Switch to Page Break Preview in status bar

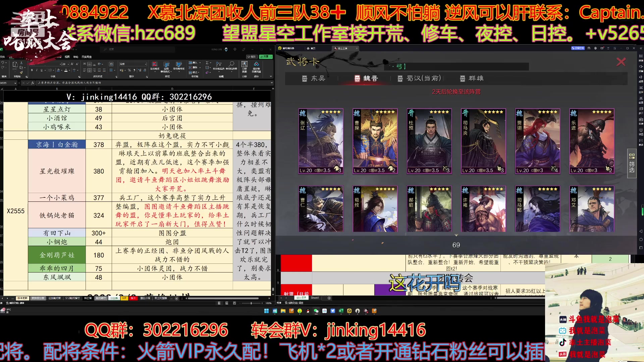click(234, 303)
